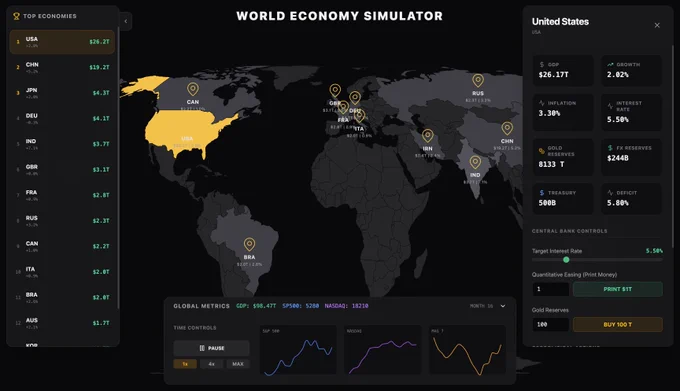The image size is (680, 391).
Task: Click the Quantitative Easing amount field
Action: point(550,289)
